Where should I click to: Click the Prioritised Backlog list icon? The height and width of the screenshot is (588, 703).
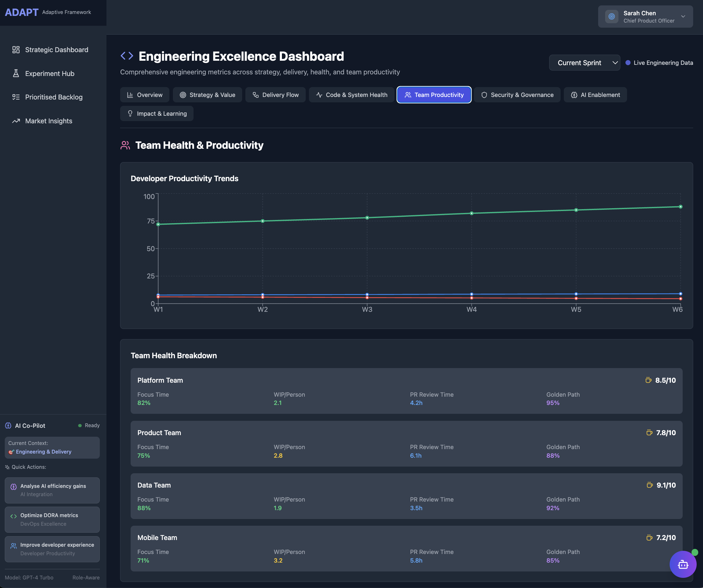pyautogui.click(x=16, y=97)
